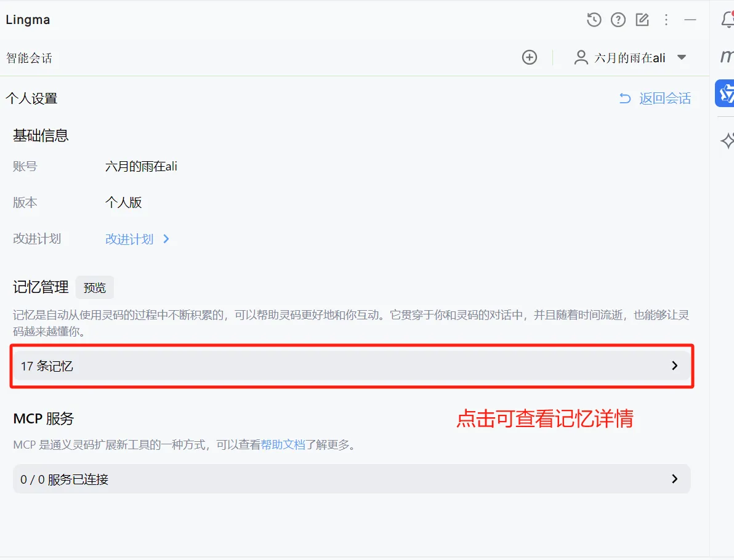Click the 版本 field label
This screenshot has width=734, height=560.
pos(25,202)
